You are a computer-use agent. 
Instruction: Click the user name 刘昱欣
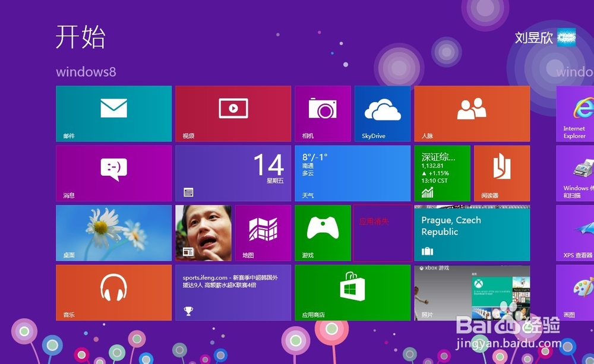[x=534, y=37]
